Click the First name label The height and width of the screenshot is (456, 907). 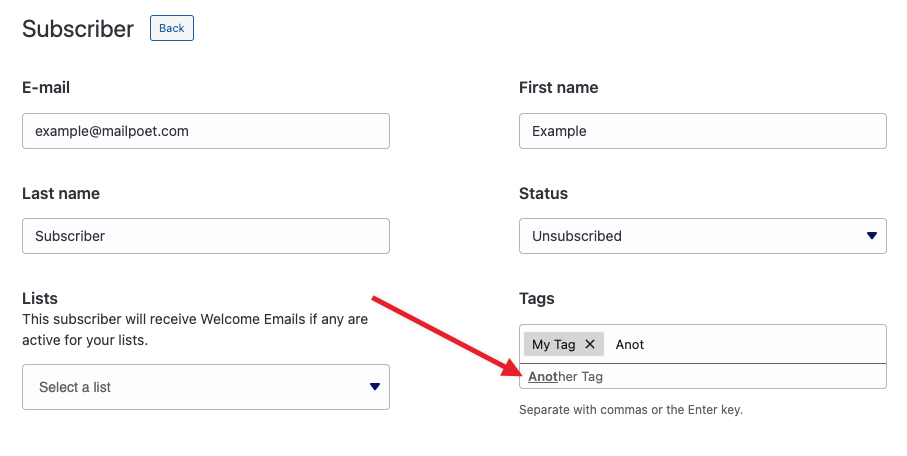click(558, 88)
